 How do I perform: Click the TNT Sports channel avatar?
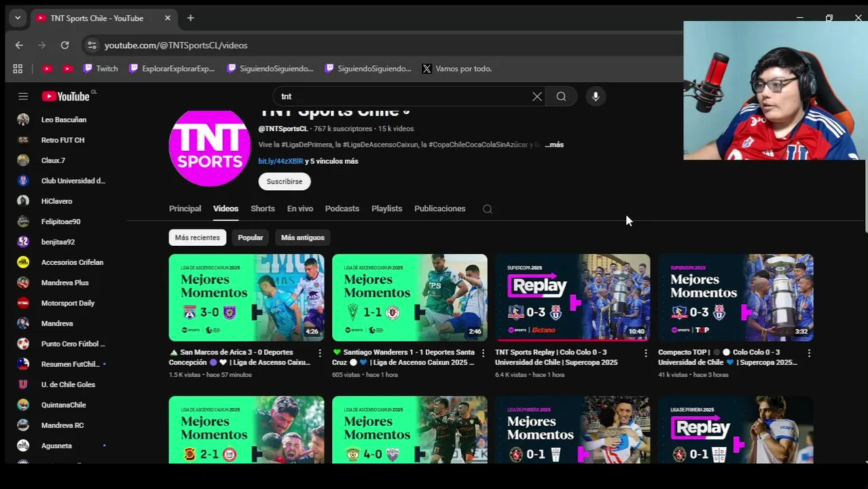209,147
